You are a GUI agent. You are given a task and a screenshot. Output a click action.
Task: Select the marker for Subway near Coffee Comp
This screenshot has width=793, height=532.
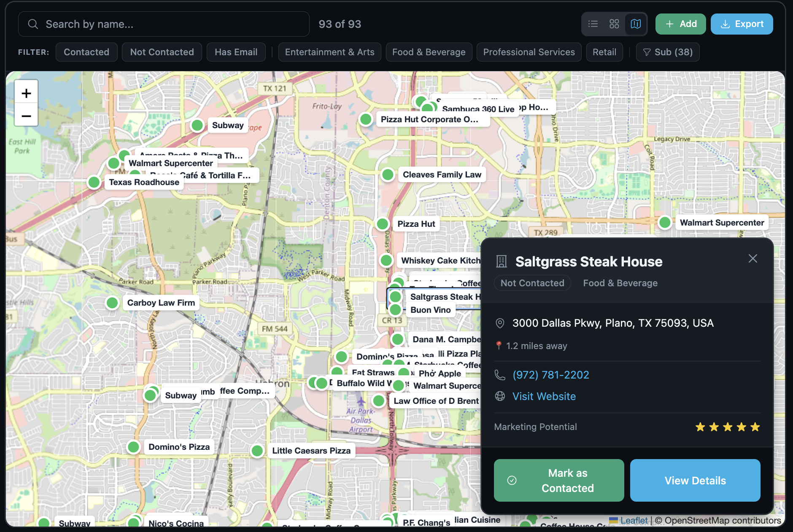click(x=150, y=395)
